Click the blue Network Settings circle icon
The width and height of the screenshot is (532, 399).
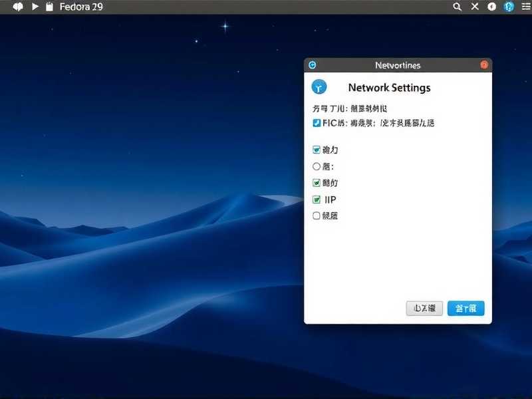pos(320,87)
